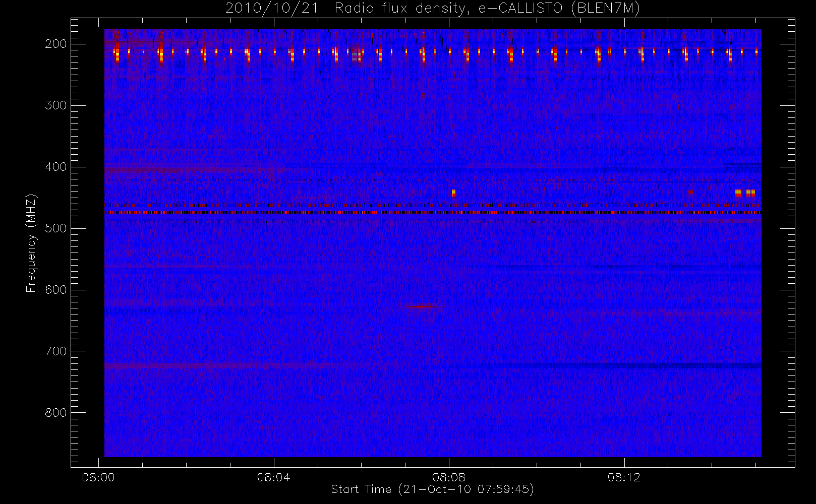
Task: Click the 08:04 time tick label
Action: [273, 477]
